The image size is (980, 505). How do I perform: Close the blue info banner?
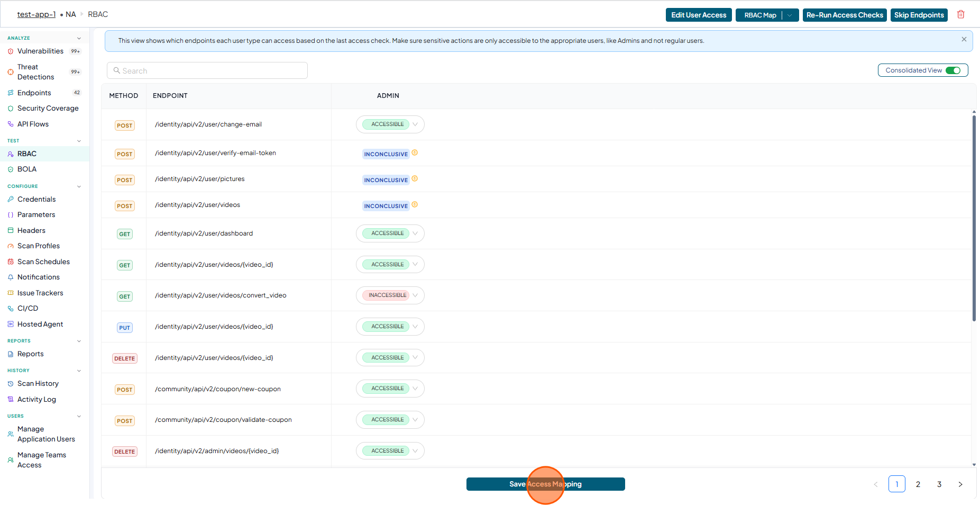(x=964, y=39)
